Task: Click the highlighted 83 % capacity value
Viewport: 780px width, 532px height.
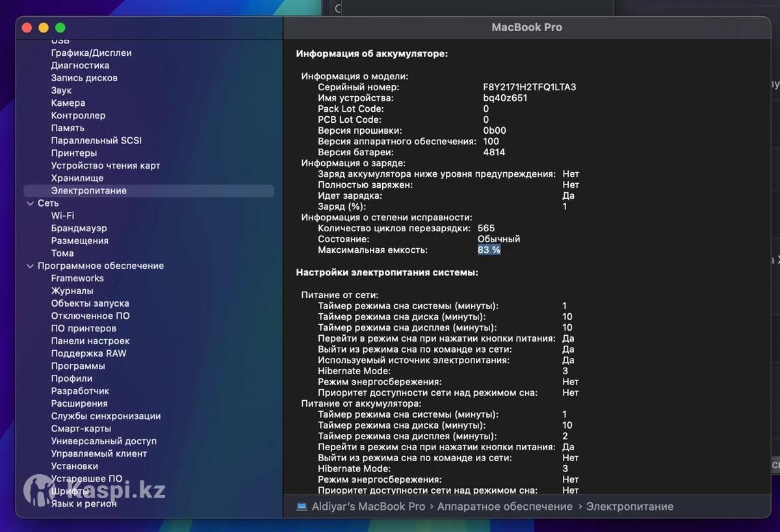Action: pos(489,250)
